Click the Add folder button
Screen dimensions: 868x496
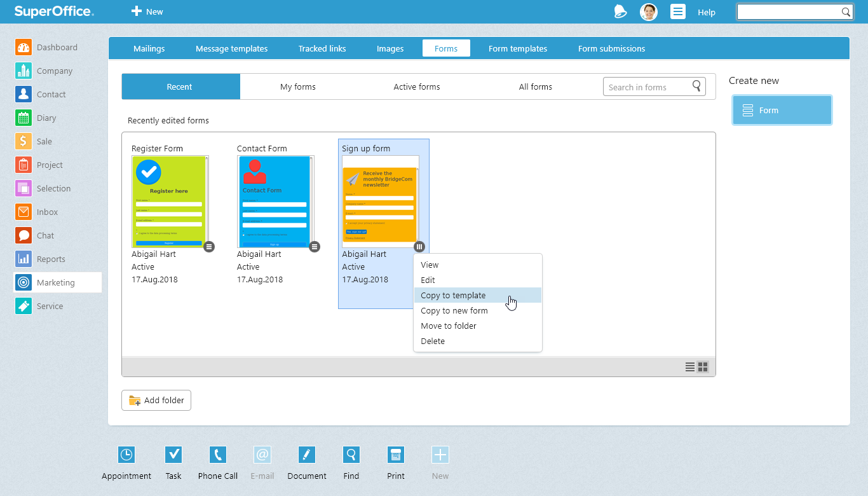(x=156, y=401)
